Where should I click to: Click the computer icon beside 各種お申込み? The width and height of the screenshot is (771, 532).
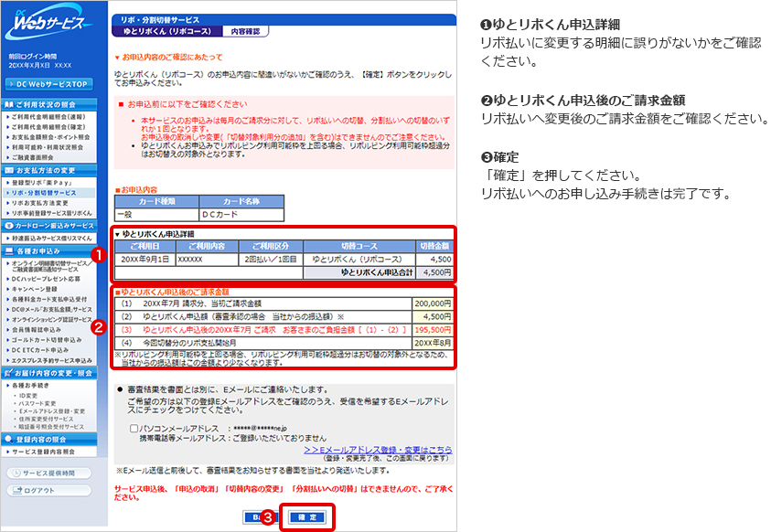click(x=8, y=251)
